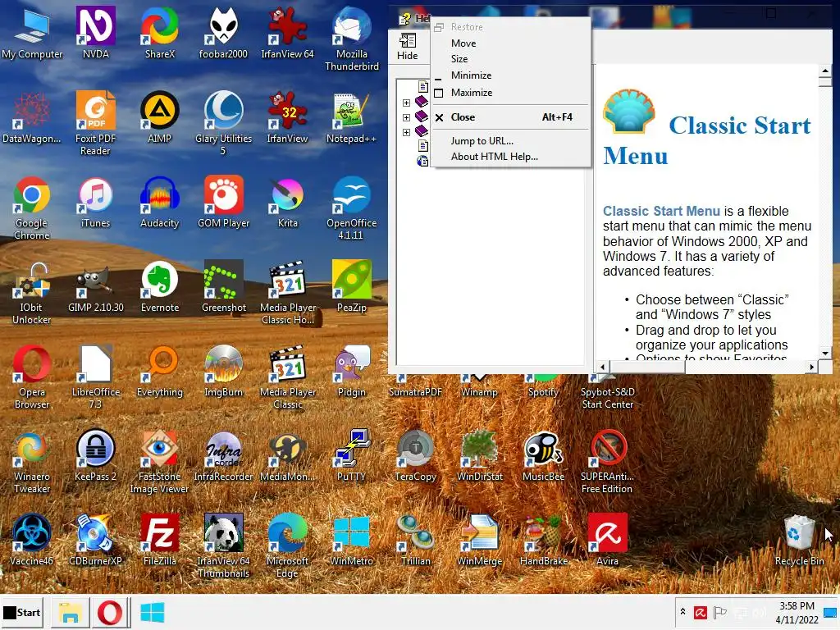Select the MusicBee desktop icon
Screen dimensions: 840x630
pos(543,454)
